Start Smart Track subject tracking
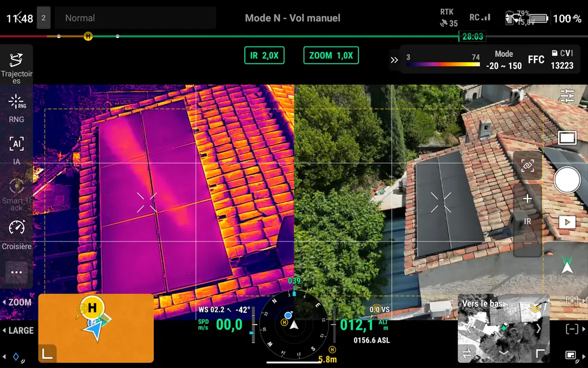The height and width of the screenshot is (368, 588). [x=16, y=195]
